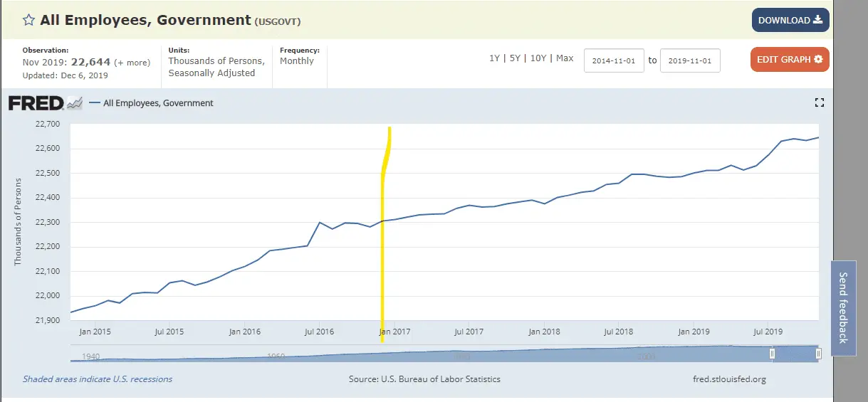Click the DOWNLOAD button

(x=790, y=20)
